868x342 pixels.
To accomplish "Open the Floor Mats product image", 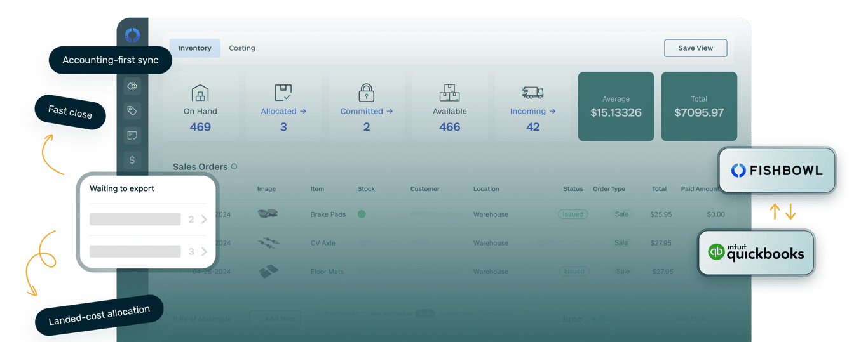I will tap(268, 271).
